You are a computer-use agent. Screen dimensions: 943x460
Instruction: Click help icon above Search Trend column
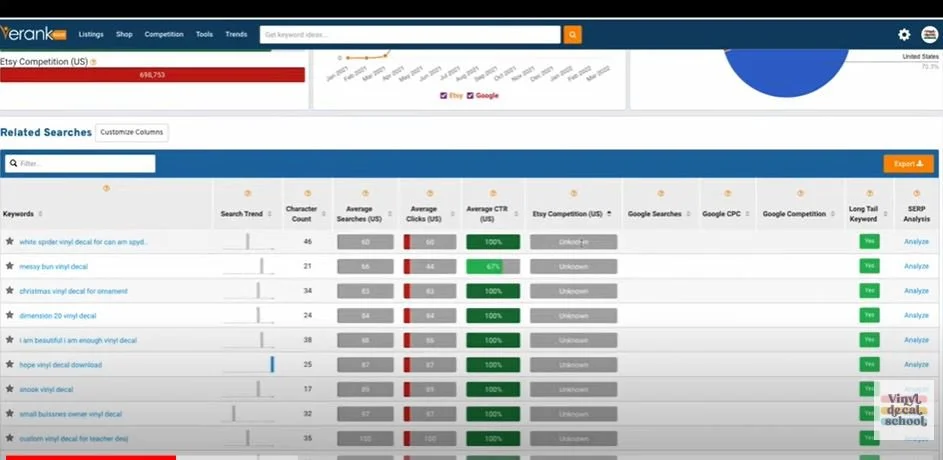click(x=248, y=194)
